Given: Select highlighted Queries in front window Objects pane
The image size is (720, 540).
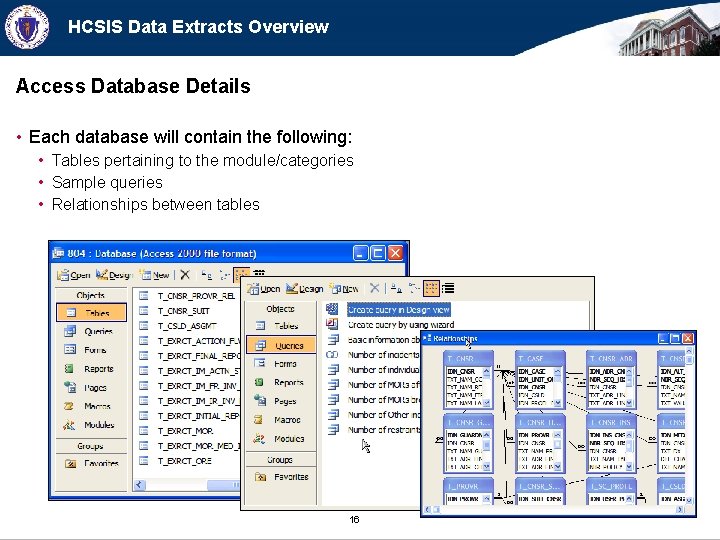Looking at the screenshot, I should coord(281,345).
